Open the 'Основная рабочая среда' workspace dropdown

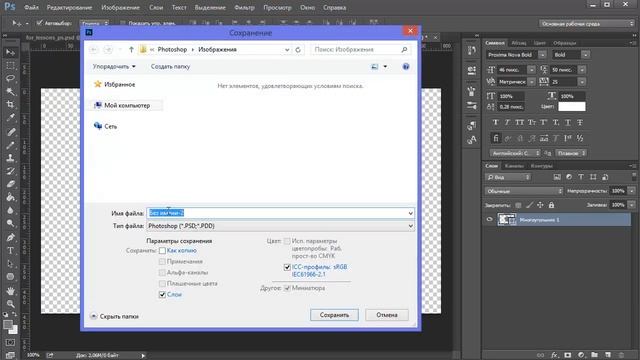point(587,24)
